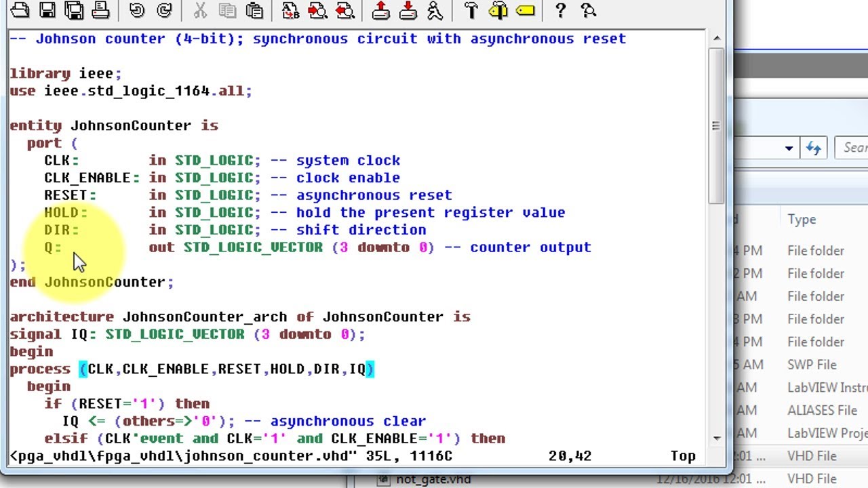868x488 pixels.
Task: Load a session with the upload-arrow icon
Action: [380, 10]
